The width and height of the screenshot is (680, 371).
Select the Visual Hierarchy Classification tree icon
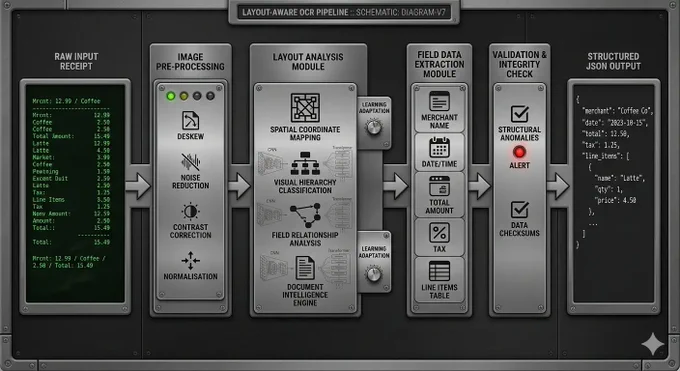tap(305, 164)
